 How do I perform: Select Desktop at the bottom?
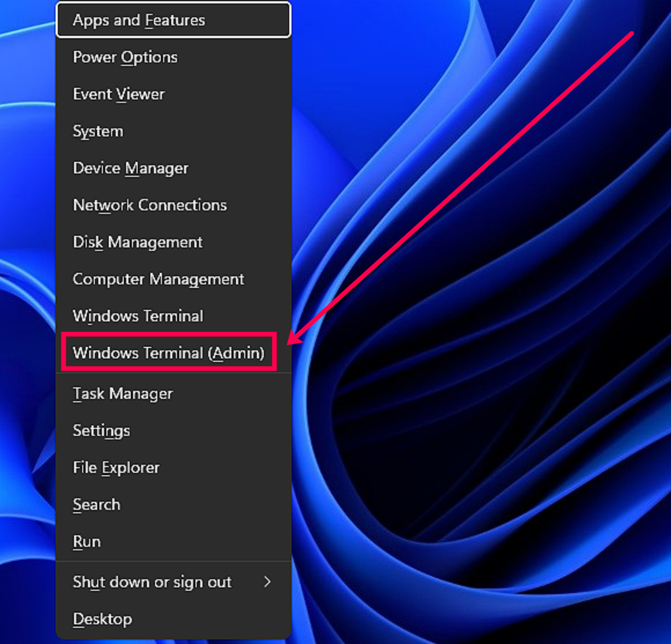(x=102, y=619)
